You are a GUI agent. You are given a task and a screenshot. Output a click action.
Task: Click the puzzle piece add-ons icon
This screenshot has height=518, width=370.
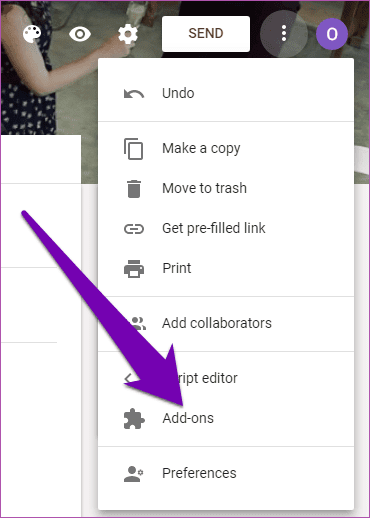[134, 419]
